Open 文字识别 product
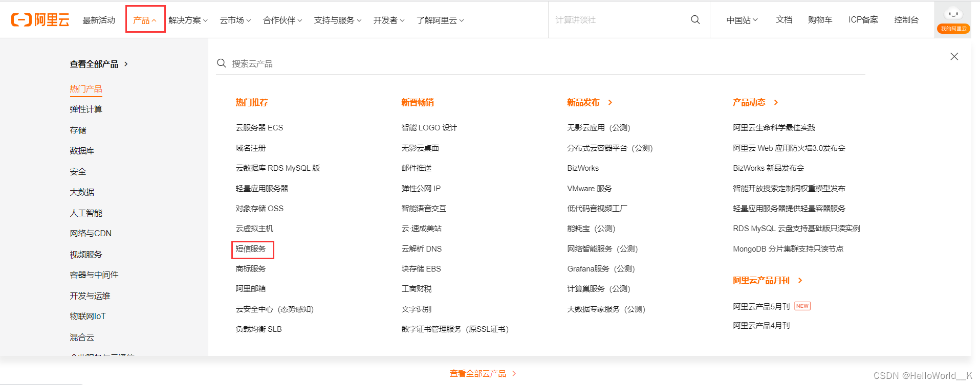980x385 pixels. tap(417, 309)
